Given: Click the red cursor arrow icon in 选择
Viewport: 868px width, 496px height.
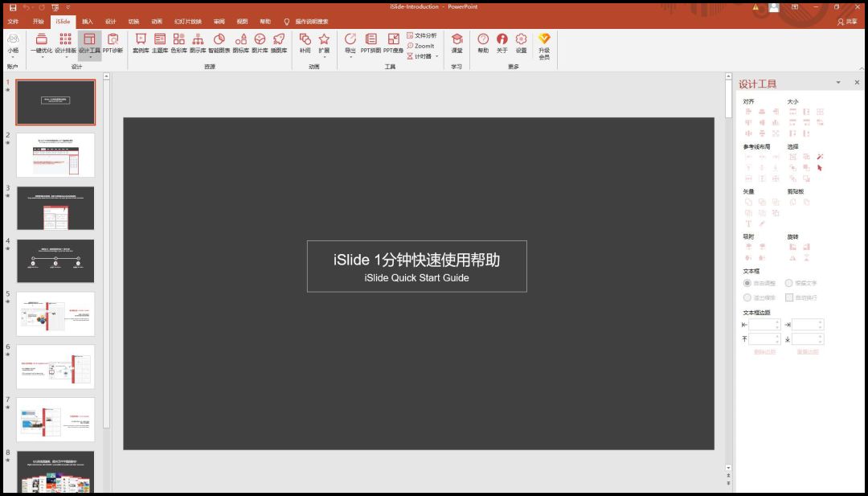Looking at the screenshot, I should (820, 168).
